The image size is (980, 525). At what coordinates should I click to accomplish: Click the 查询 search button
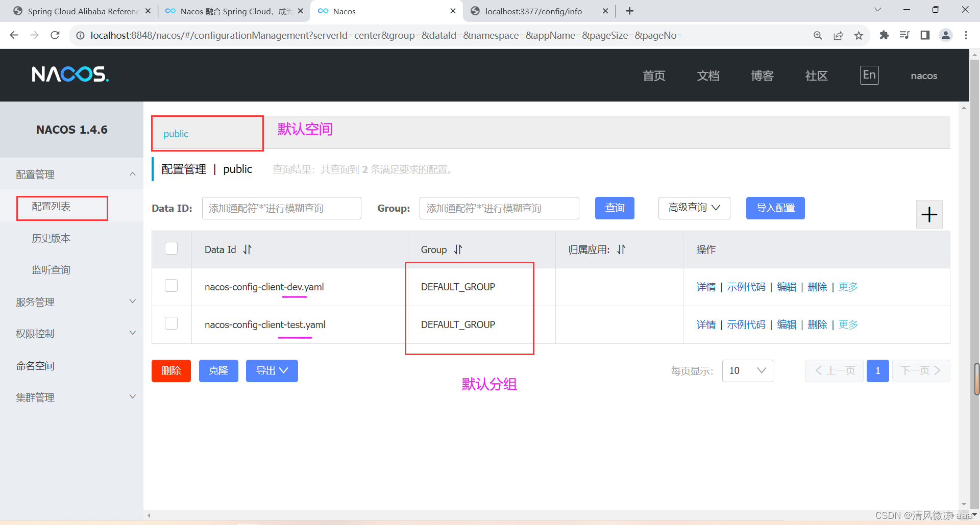615,208
